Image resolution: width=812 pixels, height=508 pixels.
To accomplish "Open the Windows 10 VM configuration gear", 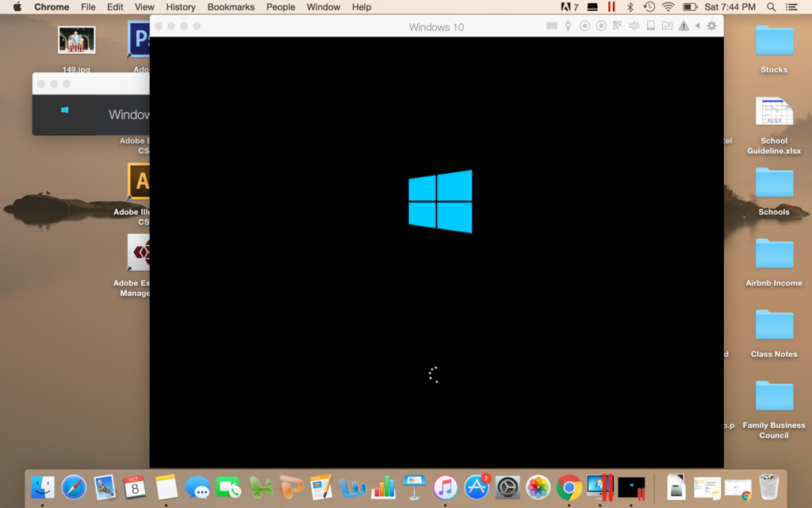I will (x=711, y=26).
